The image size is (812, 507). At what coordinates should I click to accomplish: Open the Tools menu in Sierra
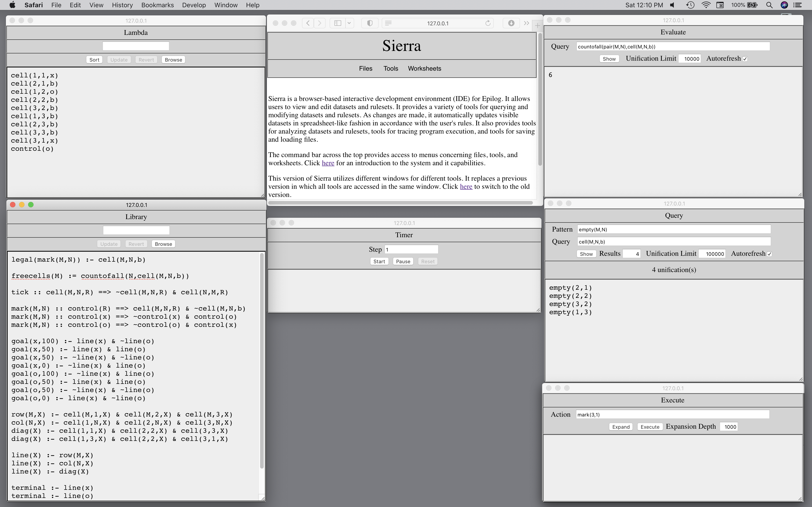point(391,68)
